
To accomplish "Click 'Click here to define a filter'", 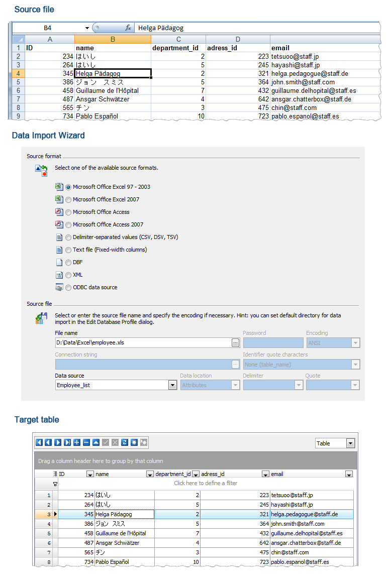I will [206, 483].
